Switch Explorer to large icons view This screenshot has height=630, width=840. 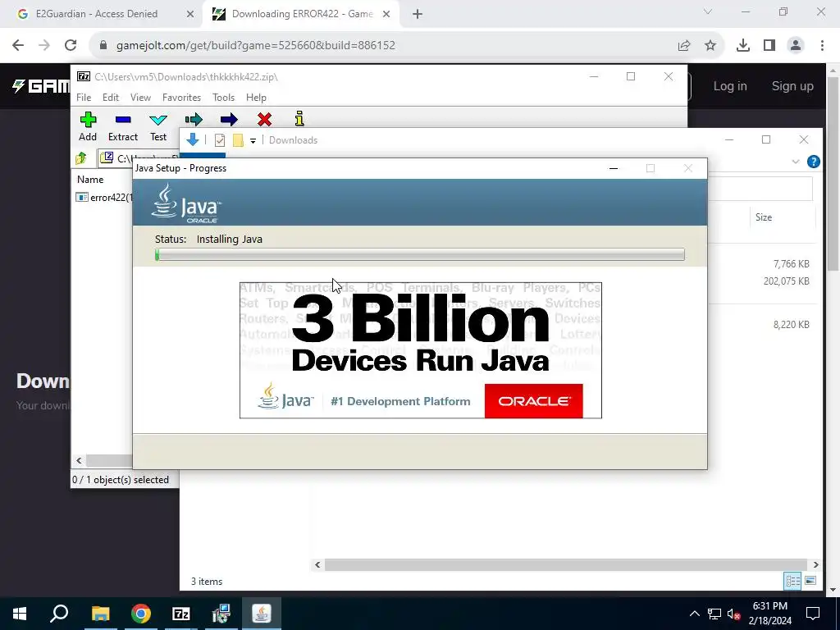pyautogui.click(x=810, y=581)
